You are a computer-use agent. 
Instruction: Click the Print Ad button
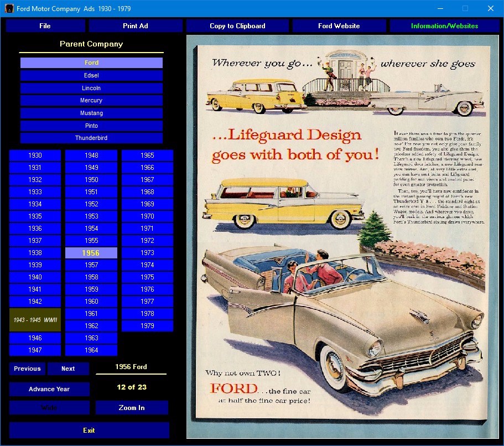(x=136, y=25)
